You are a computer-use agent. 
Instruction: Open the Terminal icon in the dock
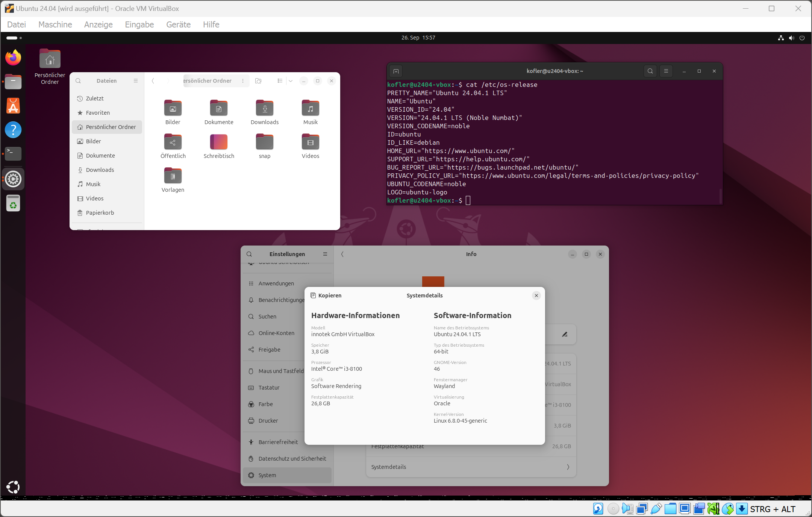13,153
